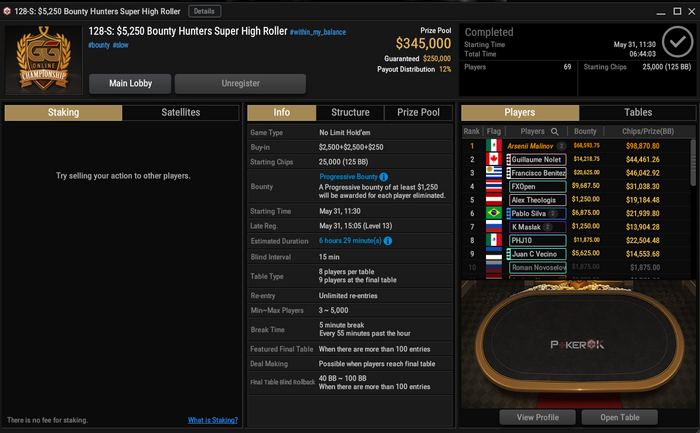
Task: Click the players list scrollbar
Action: click(x=693, y=162)
